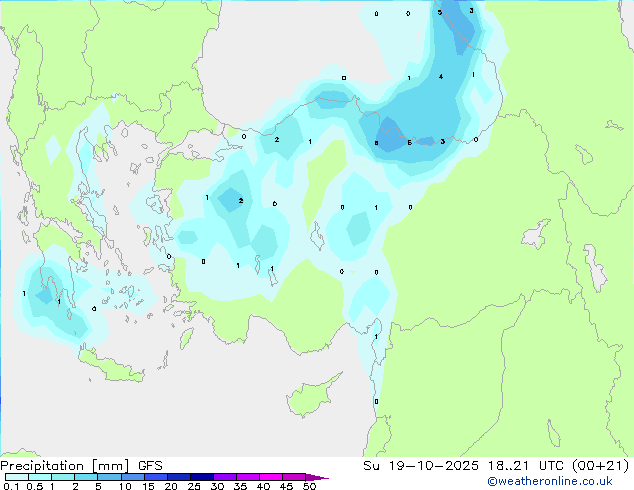Viewport: 634px width, 490px height.
Task: Select the 10–15 mm legend swatch
Action: (133, 477)
